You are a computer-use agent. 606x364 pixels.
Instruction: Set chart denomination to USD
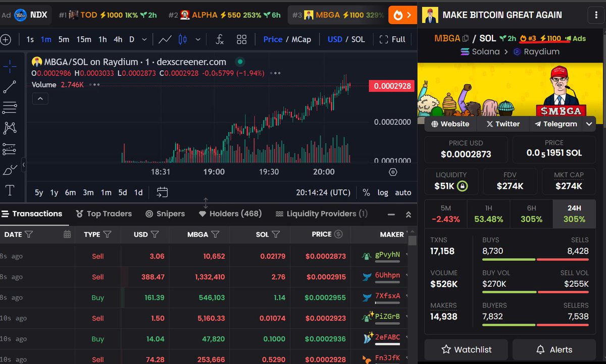coord(335,39)
